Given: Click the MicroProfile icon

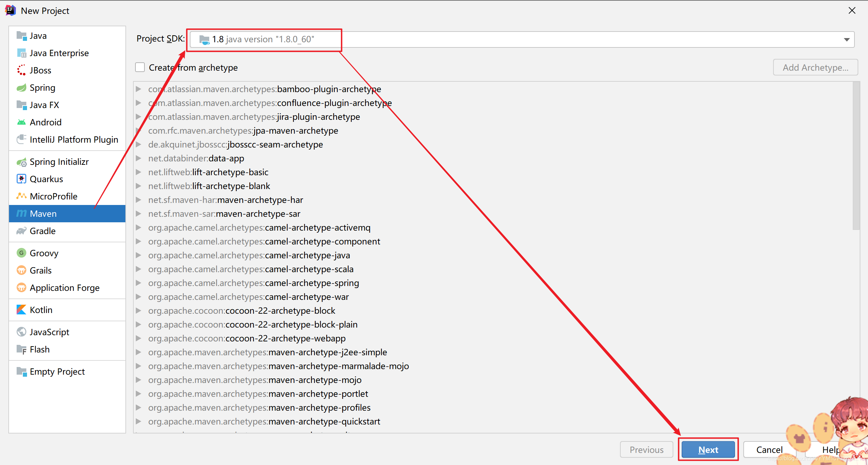Looking at the screenshot, I should coord(21,196).
